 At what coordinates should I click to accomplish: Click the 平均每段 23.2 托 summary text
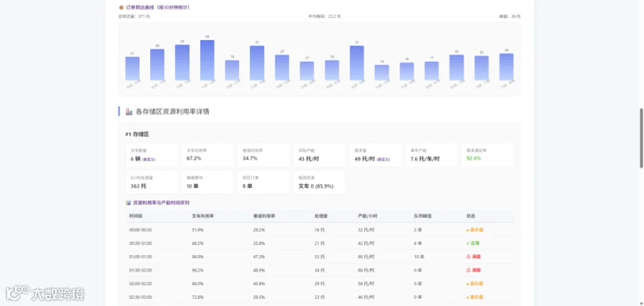click(324, 16)
